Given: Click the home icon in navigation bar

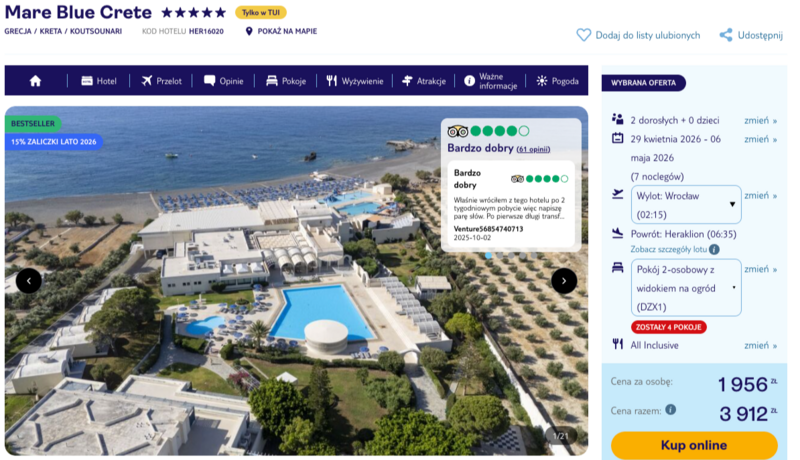Looking at the screenshot, I should point(36,81).
